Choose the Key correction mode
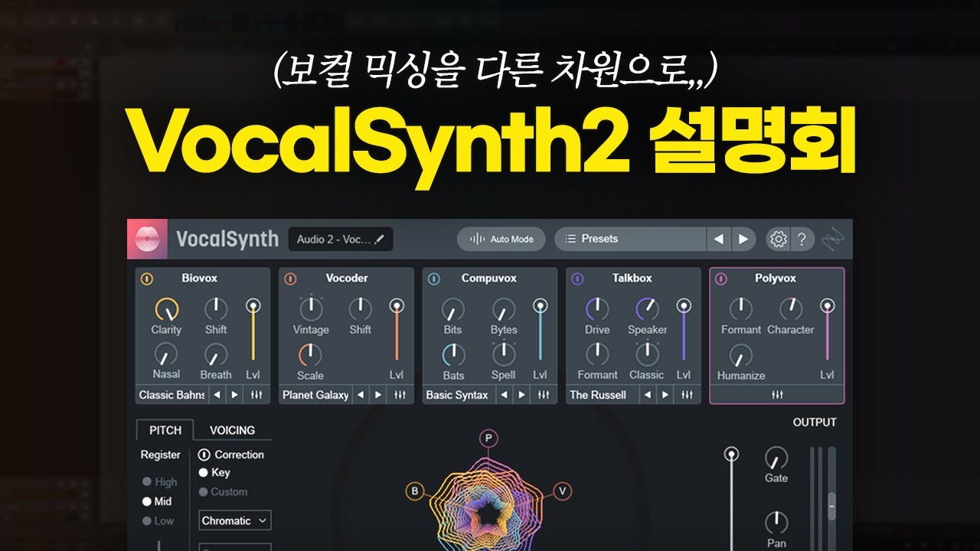This screenshot has width=980, height=551. coord(214,473)
